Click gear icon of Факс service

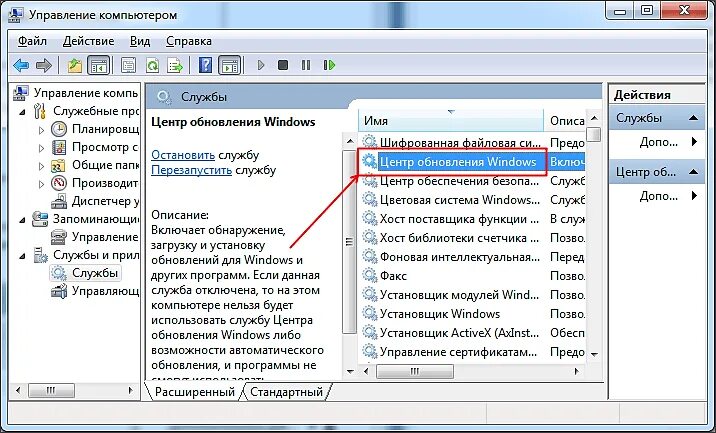pyautogui.click(x=369, y=275)
